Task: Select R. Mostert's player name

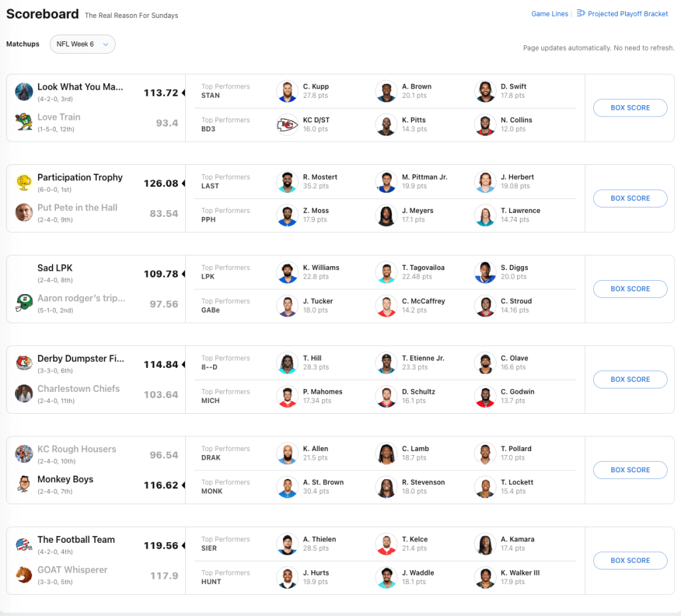Action: point(320,177)
